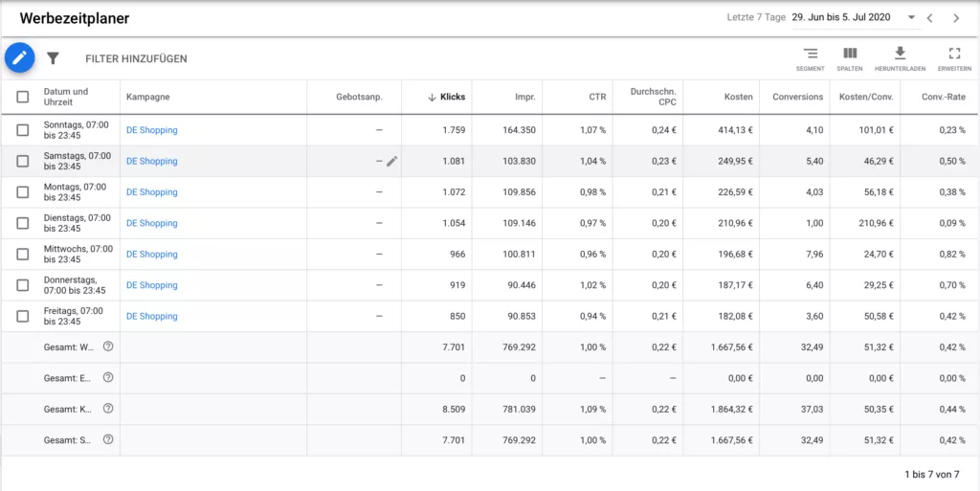Screen dimensions: 980x491
Task: Open the date range dropdown arrow
Action: click(911, 17)
